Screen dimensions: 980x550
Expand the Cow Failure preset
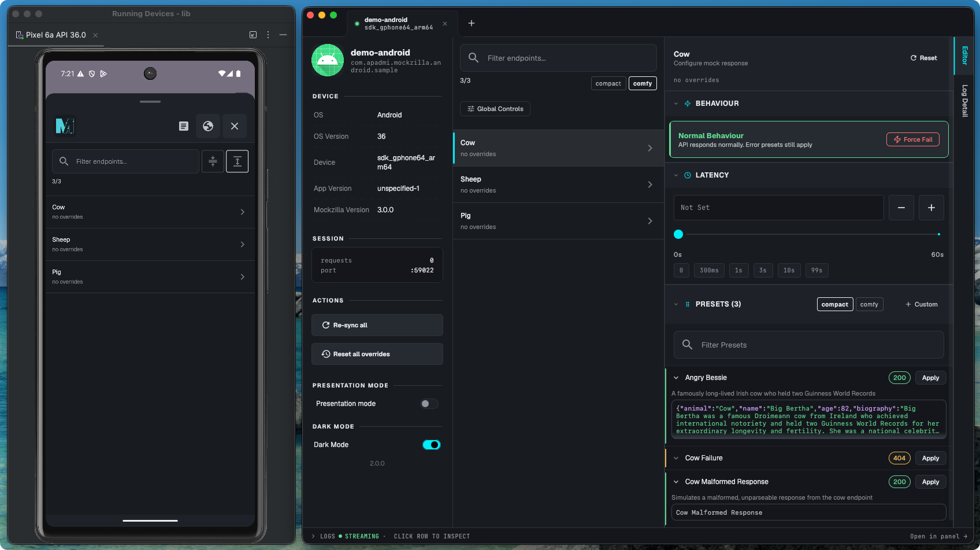tap(676, 458)
